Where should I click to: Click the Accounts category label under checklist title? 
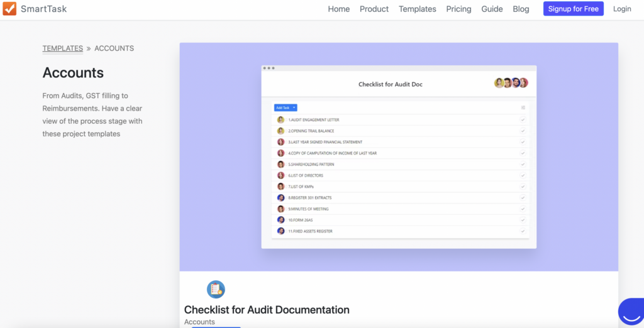point(199,322)
